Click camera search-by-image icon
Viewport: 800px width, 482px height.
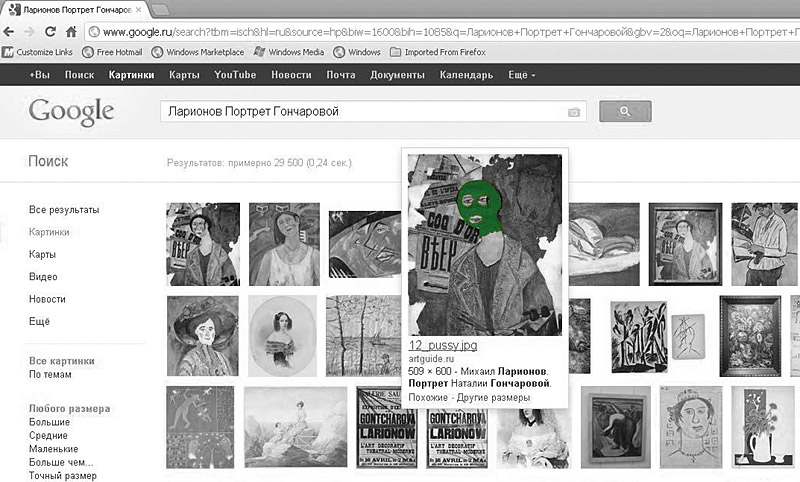pos(574,112)
